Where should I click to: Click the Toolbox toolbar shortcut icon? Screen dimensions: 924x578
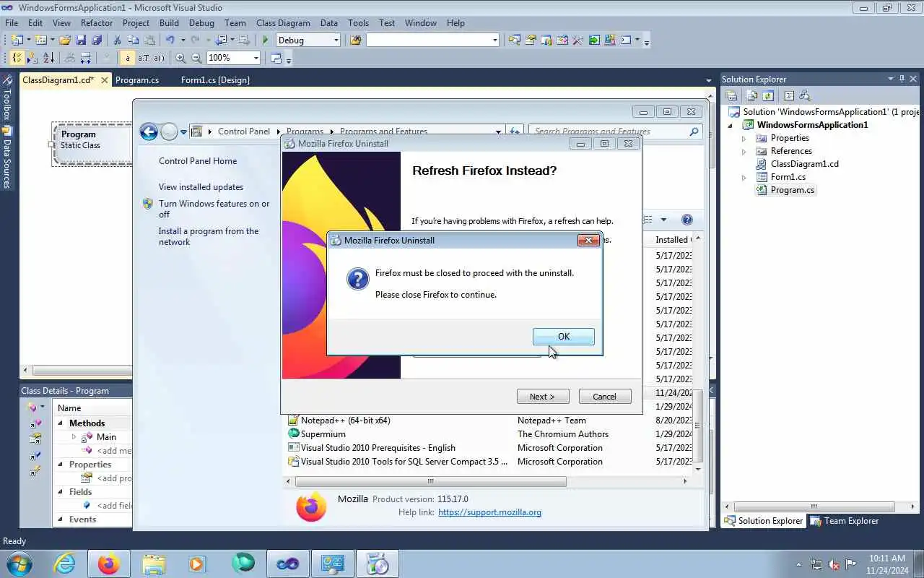[x=577, y=40]
